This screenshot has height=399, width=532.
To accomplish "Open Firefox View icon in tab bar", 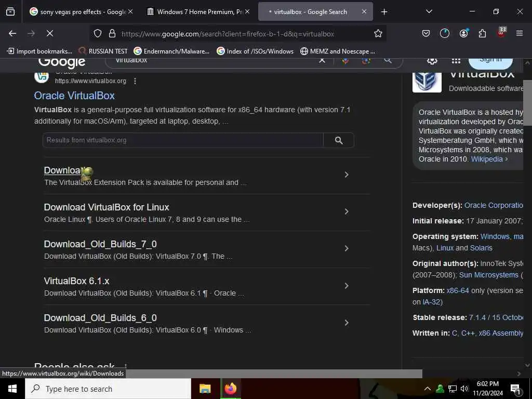I will [10, 11].
